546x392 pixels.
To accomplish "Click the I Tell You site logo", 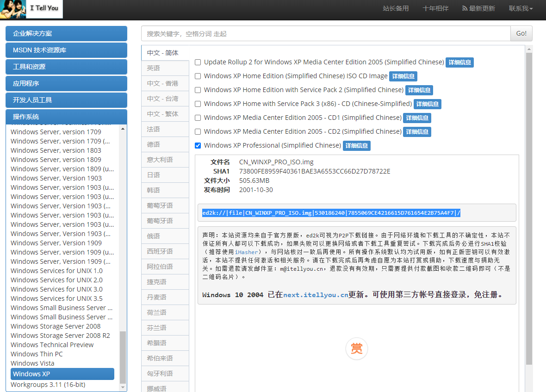I will tap(31, 9).
